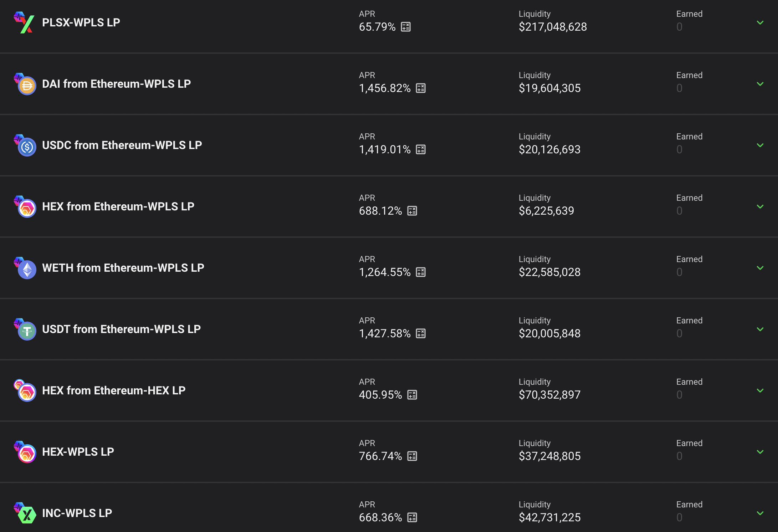This screenshot has width=778, height=532.
Task: Expand the USDC from Ethereum-WPLS LP row
Action: coord(760,145)
